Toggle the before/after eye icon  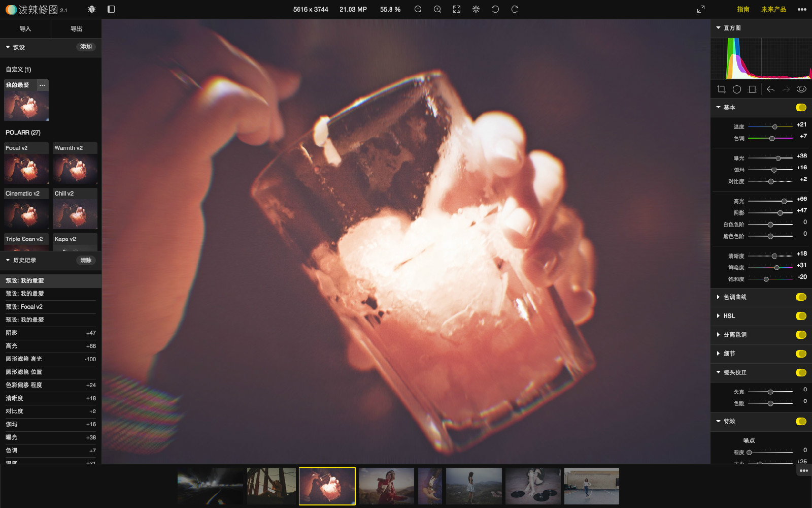[x=801, y=89]
